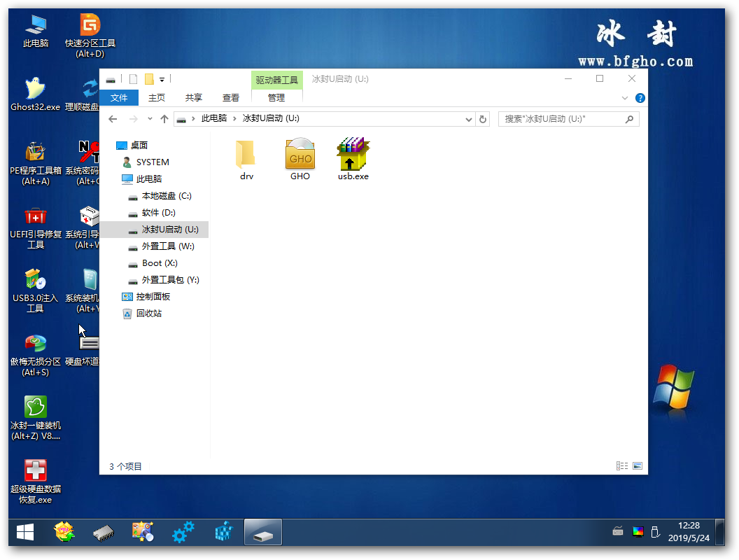
Task: Launch 快速分区工具 (Alt+D) desktop shortcut
Action: (90, 36)
